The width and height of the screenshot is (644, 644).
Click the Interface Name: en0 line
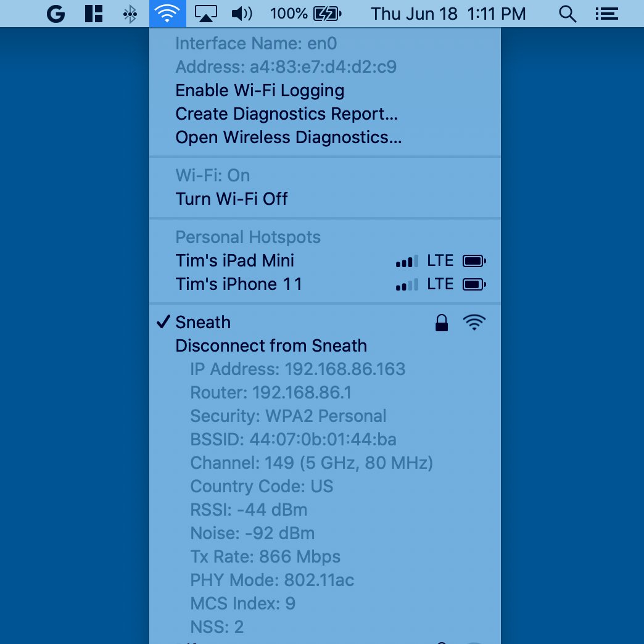256,44
